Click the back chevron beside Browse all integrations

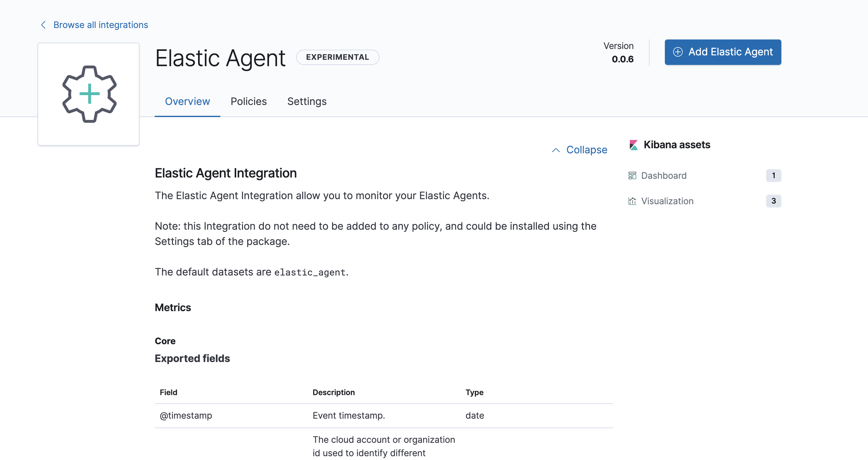tap(43, 25)
